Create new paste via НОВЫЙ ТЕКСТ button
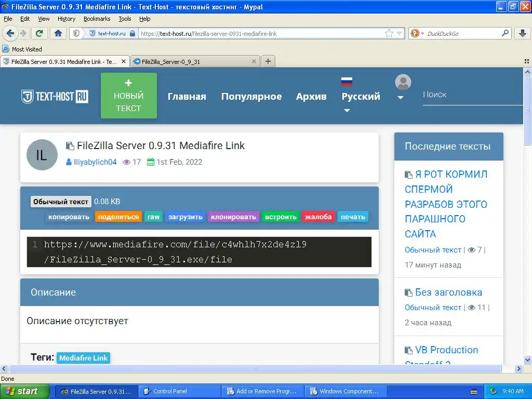Screen dimensions: 532x399 (x=129, y=96)
